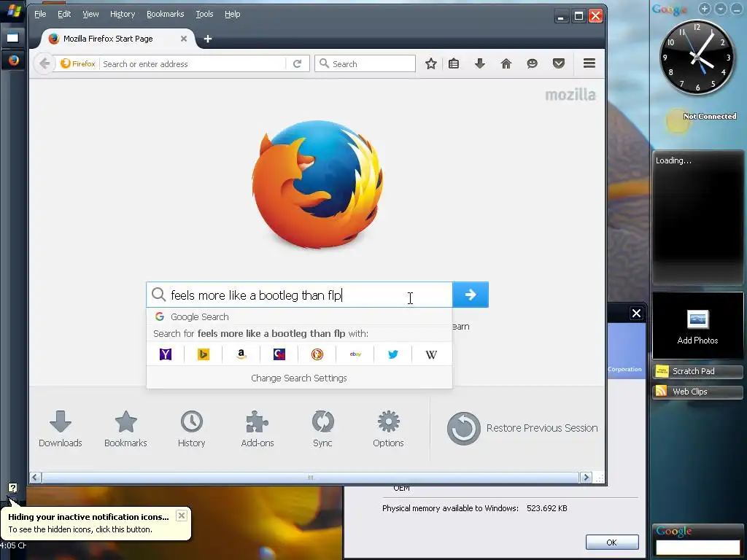Open Change Search Settings
Screen dimensions: 747x560
[299, 378]
